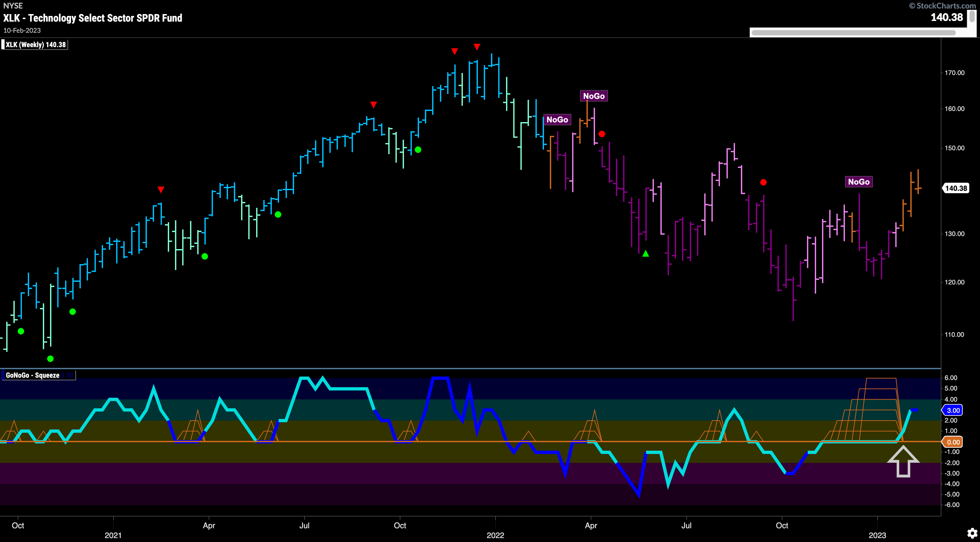
Task: Click the 2021 year label on the time axis
Action: (x=113, y=535)
